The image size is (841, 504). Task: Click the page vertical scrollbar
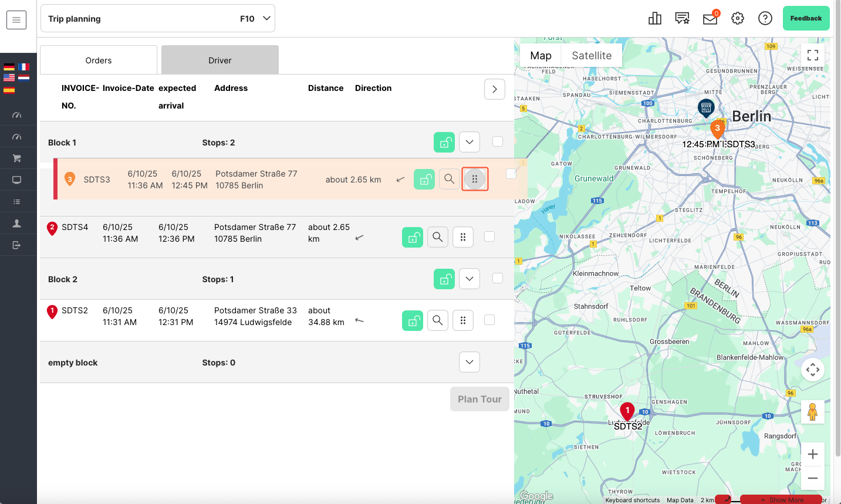pos(837,229)
